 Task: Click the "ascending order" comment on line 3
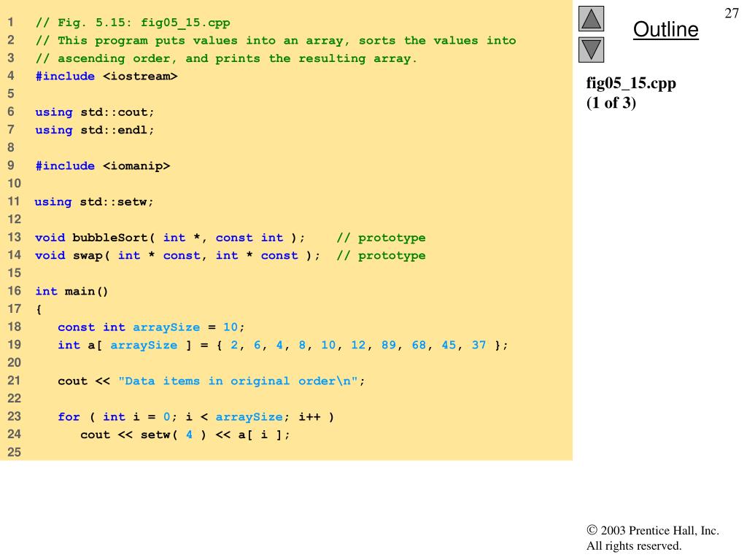coord(226,58)
